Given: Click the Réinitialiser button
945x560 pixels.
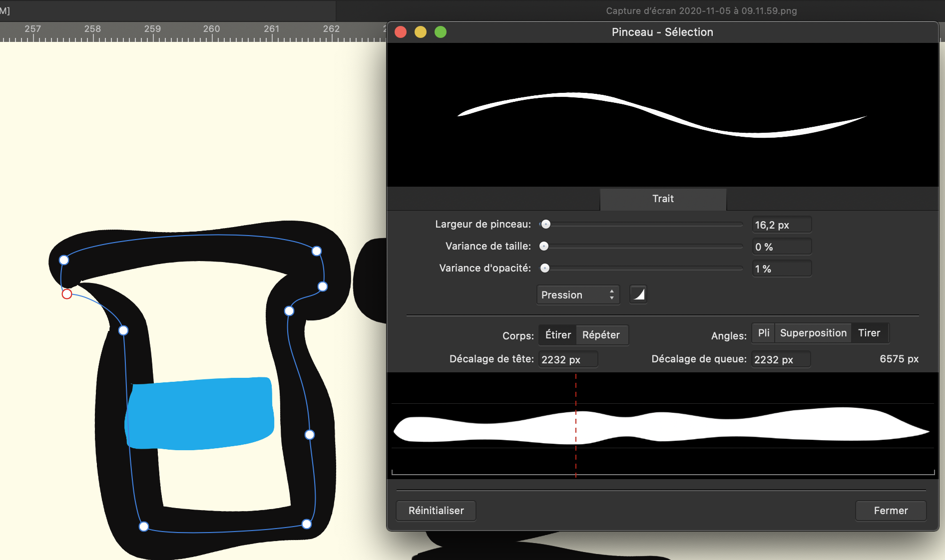Looking at the screenshot, I should (436, 511).
